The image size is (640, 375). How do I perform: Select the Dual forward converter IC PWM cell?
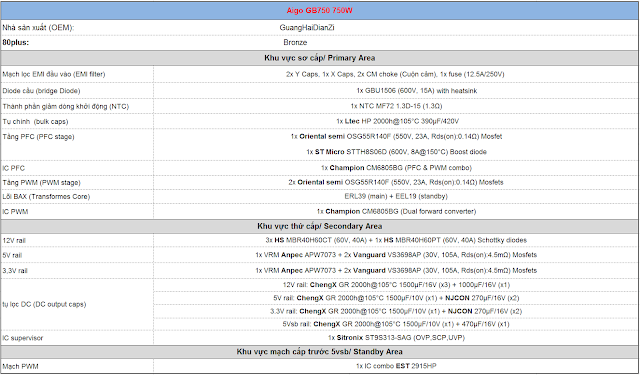click(396, 211)
